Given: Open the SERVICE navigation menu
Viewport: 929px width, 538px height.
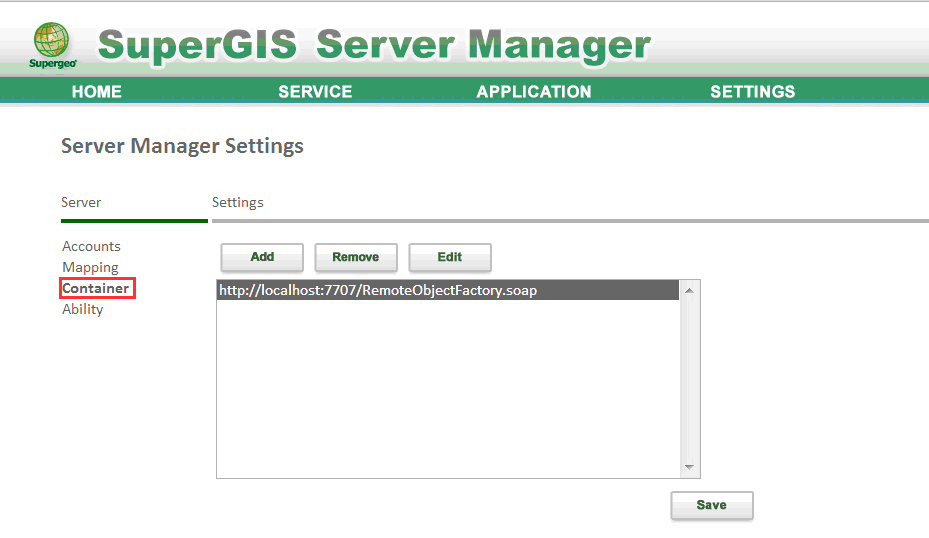Looking at the screenshot, I should tap(315, 91).
